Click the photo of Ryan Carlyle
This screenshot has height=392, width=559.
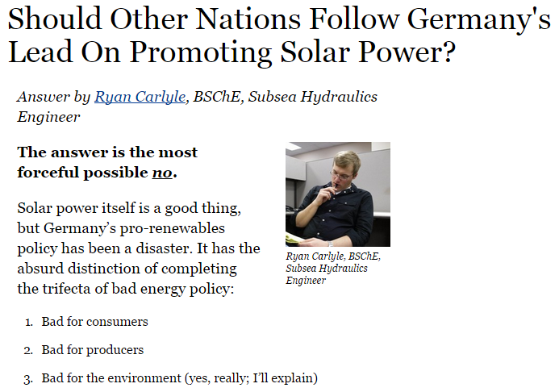tap(337, 194)
